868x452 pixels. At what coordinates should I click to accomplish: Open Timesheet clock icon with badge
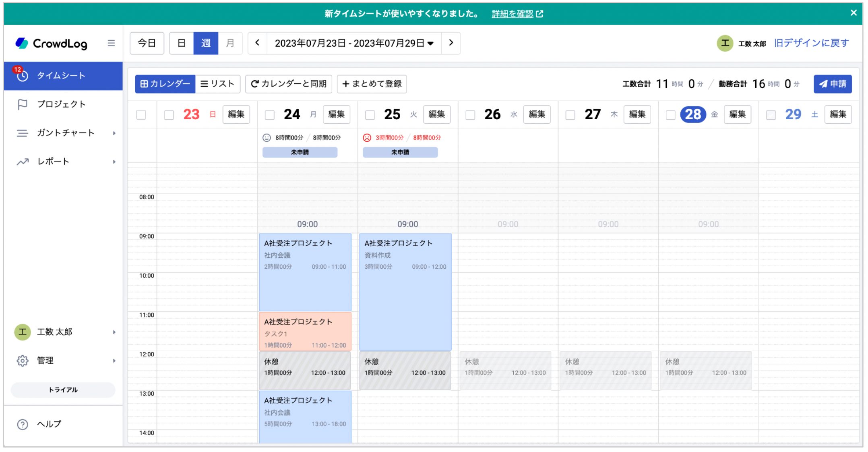tap(22, 75)
